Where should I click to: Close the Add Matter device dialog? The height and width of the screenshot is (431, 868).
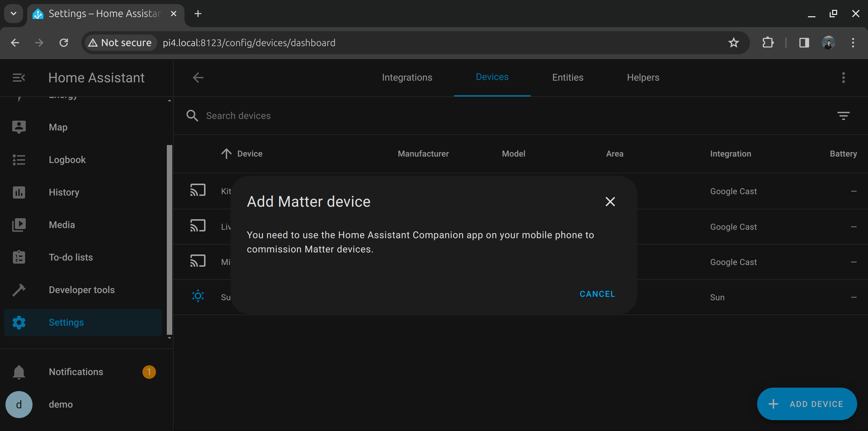[x=610, y=202]
